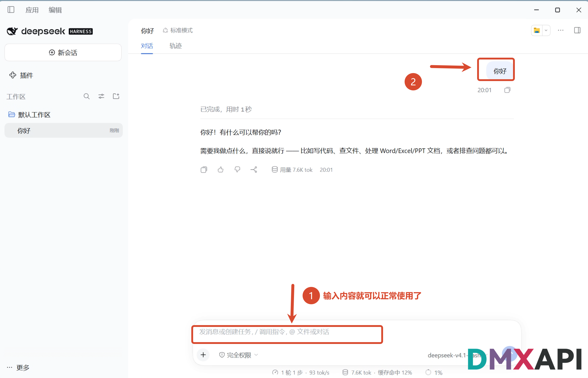Click the deepseek HARNESS logo
Viewport: 588px width, 378px height.
pyautogui.click(x=50, y=31)
